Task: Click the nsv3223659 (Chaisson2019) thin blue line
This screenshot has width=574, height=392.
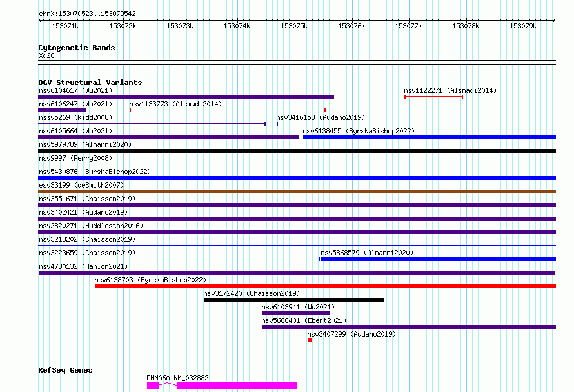Action: 179,259
